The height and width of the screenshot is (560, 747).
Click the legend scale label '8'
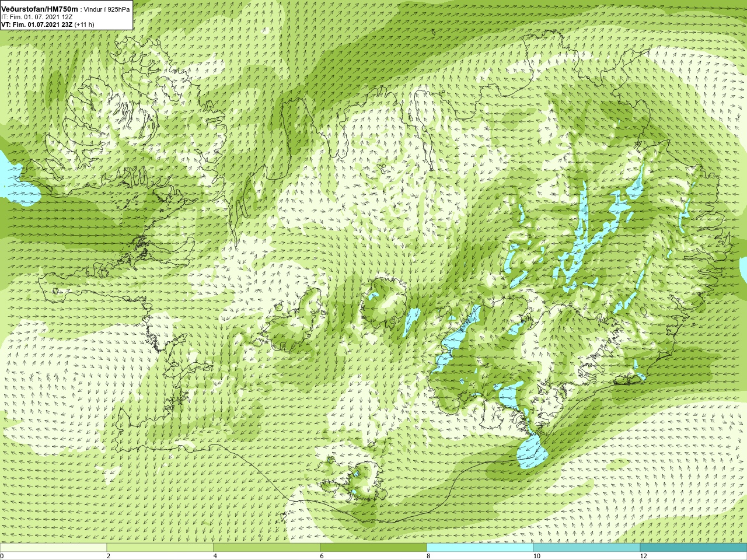coord(428,556)
